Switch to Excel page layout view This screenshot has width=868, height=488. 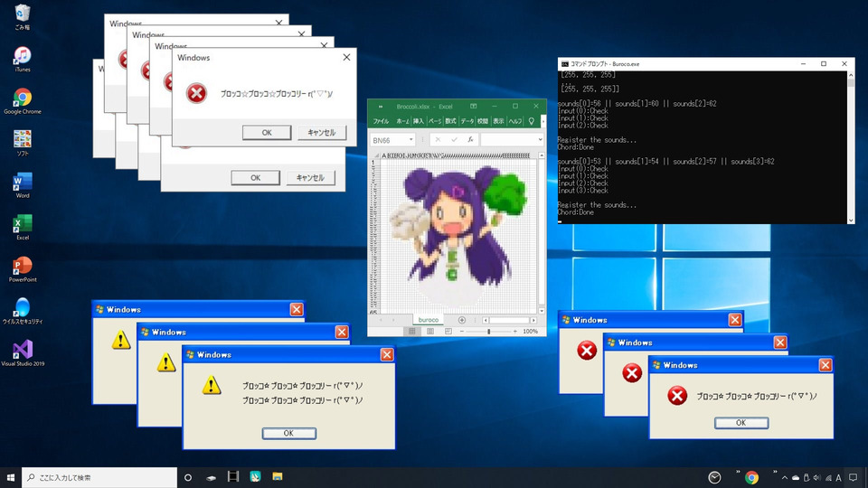coord(431,332)
